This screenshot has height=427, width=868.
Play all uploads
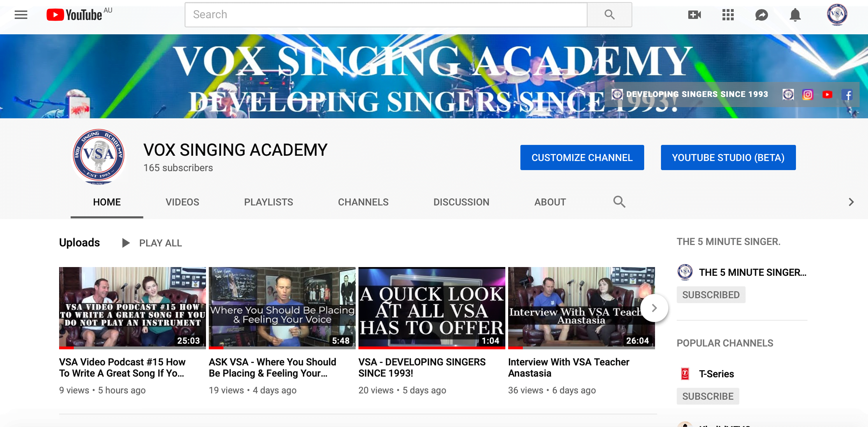point(152,243)
